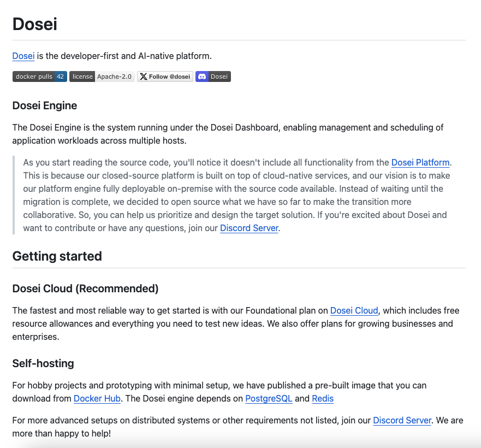This screenshot has width=481, height=448.
Task: Click the Dosei main heading
Action: pyautogui.click(x=34, y=24)
